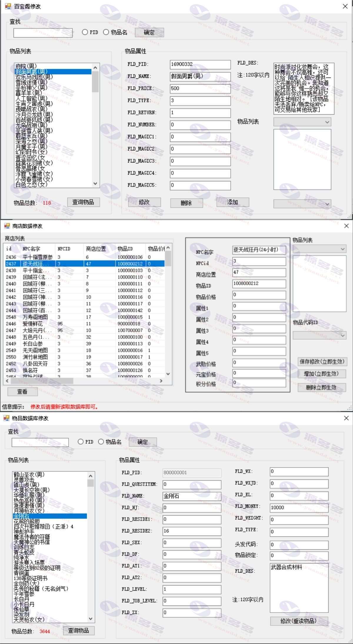Click search input in 物品数据库修改 window
The width and height of the screenshot is (353, 644).
40,442
